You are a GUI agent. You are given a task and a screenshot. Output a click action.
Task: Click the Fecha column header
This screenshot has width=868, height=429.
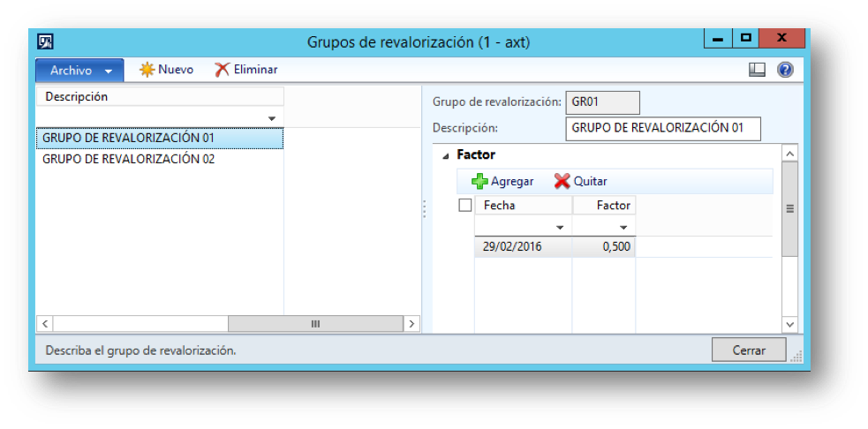(x=523, y=206)
